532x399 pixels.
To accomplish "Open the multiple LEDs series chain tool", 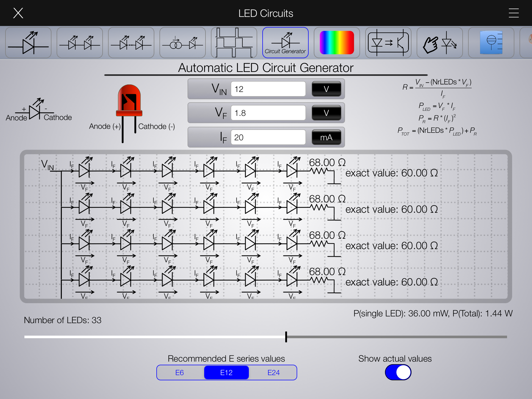I will 131,43.
